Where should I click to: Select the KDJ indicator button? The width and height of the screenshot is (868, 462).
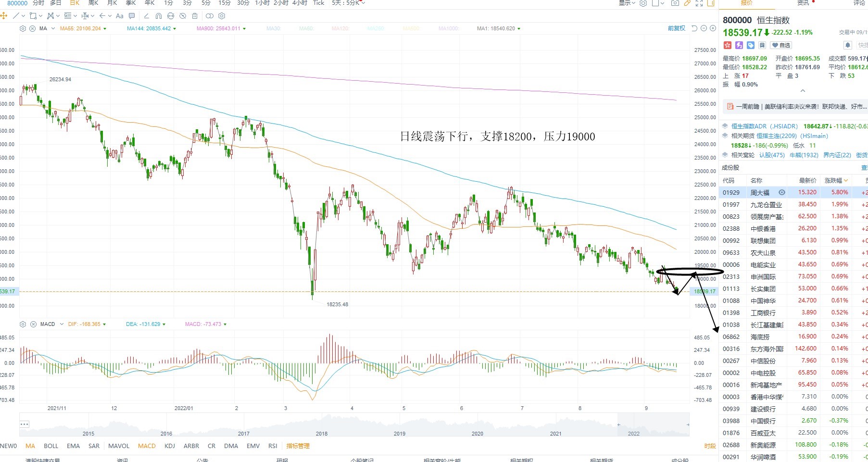tap(170, 446)
